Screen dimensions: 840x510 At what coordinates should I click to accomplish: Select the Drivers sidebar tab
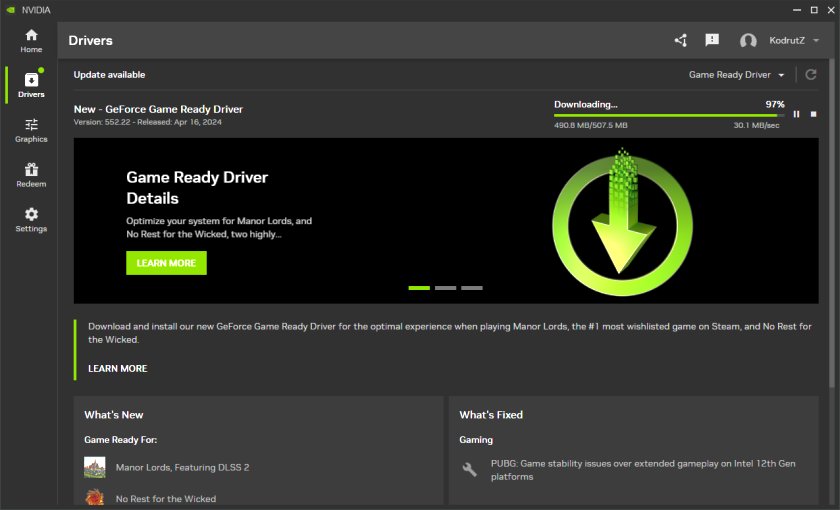[31, 85]
